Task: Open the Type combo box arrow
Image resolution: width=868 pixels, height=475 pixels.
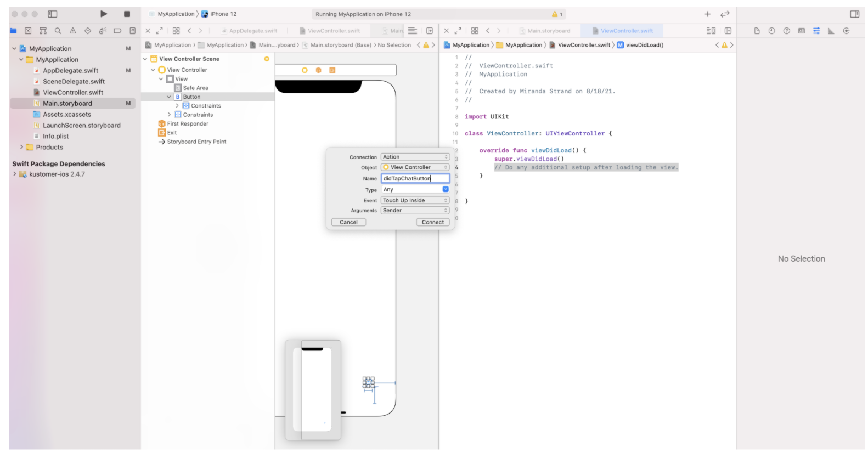Action: (446, 189)
